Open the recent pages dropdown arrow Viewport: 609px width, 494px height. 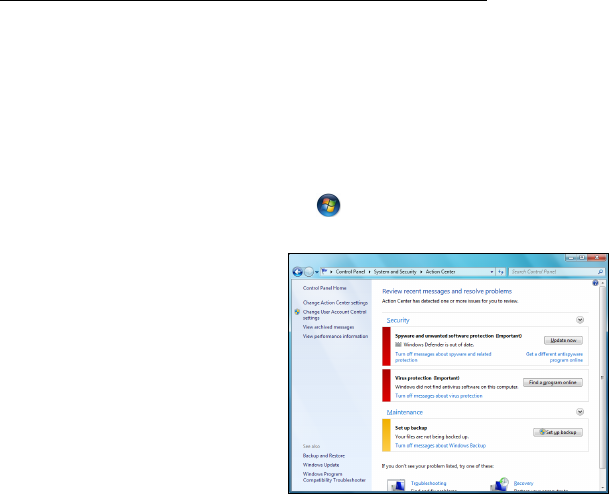coord(317,272)
